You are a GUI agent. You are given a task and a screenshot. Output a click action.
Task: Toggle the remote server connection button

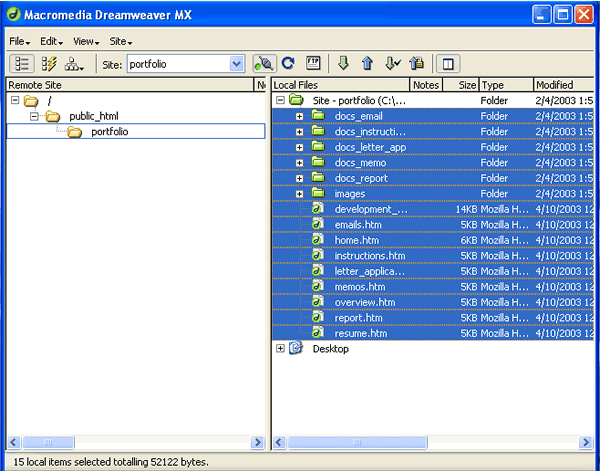[263, 63]
